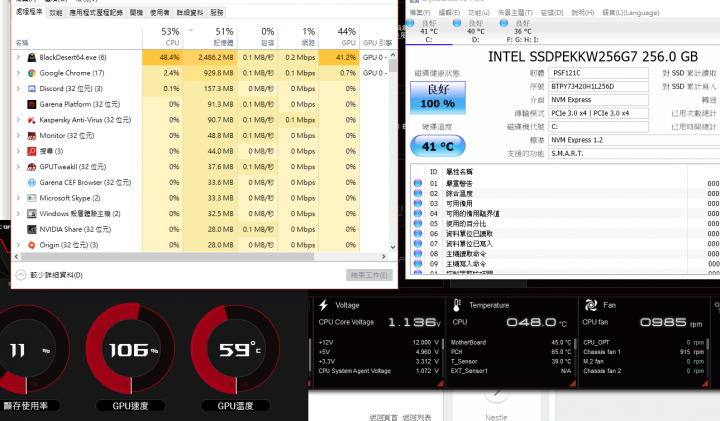Click the 2,486.2 MB memory cell
720x421 pixels.
coord(210,57)
